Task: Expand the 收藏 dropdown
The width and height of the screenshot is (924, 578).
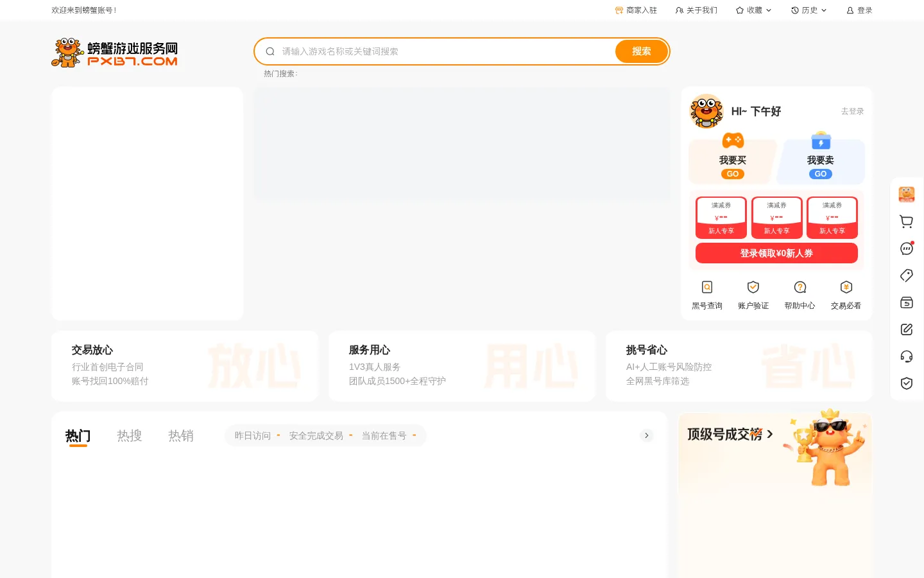Action: tap(753, 10)
